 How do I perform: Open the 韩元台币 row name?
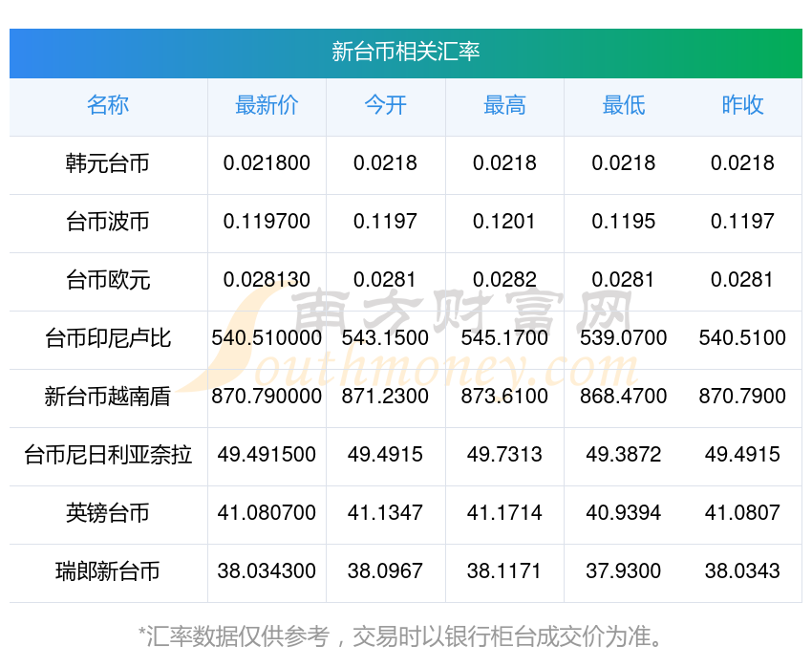coord(108,163)
